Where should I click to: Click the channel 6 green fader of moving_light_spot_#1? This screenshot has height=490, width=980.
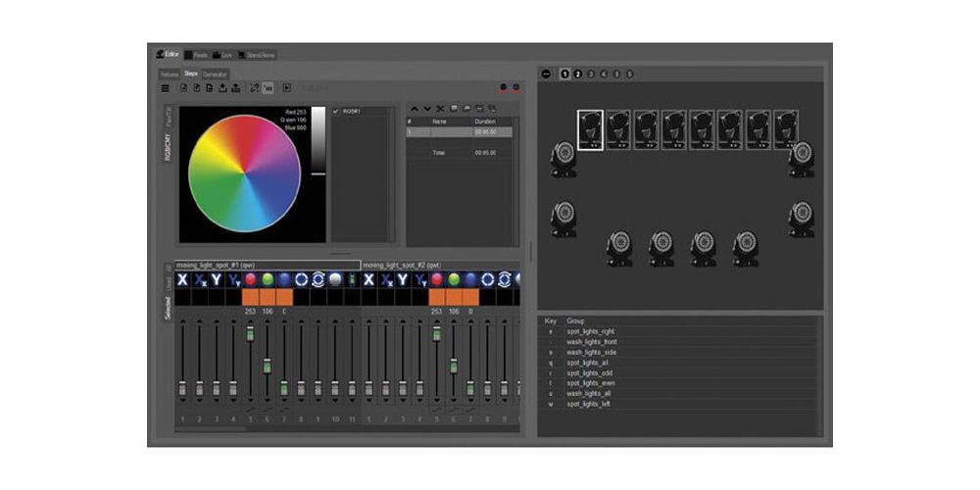[267, 366]
